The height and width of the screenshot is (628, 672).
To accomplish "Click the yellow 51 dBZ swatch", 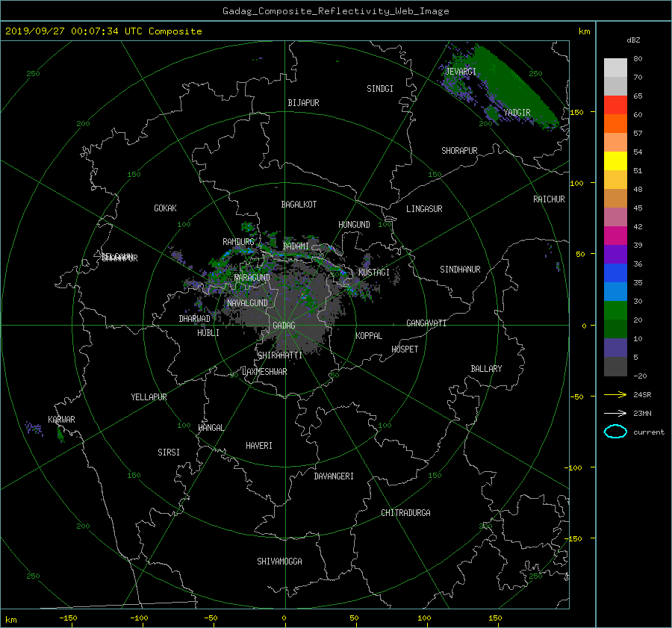I will pyautogui.click(x=615, y=161).
